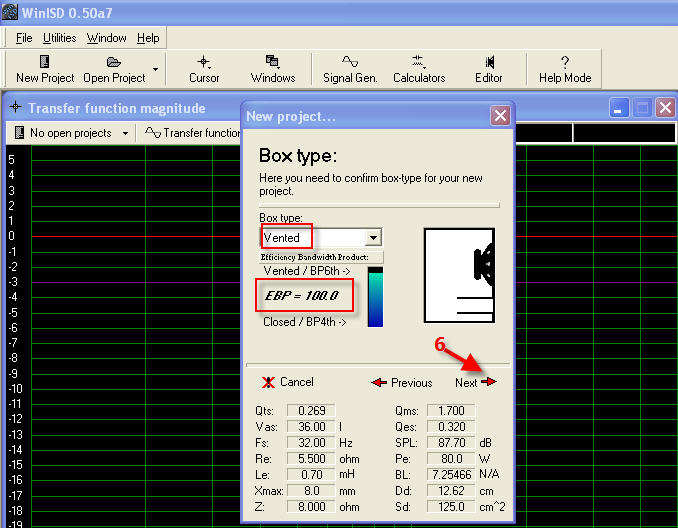
Task: Minimize the Transfer function magnitude window
Action: tap(618, 108)
